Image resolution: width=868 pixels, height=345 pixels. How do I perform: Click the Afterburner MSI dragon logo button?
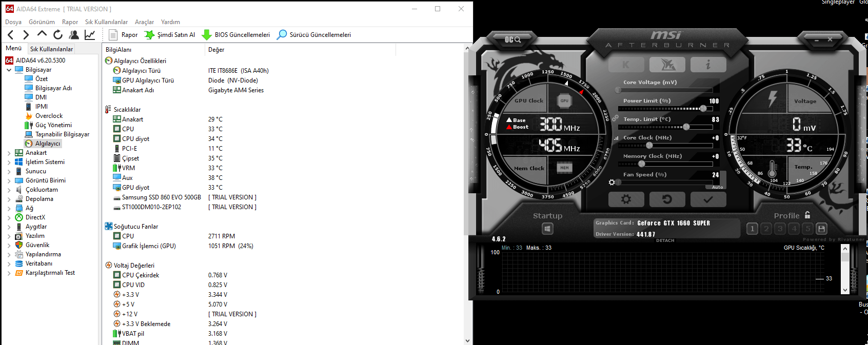coord(667,65)
